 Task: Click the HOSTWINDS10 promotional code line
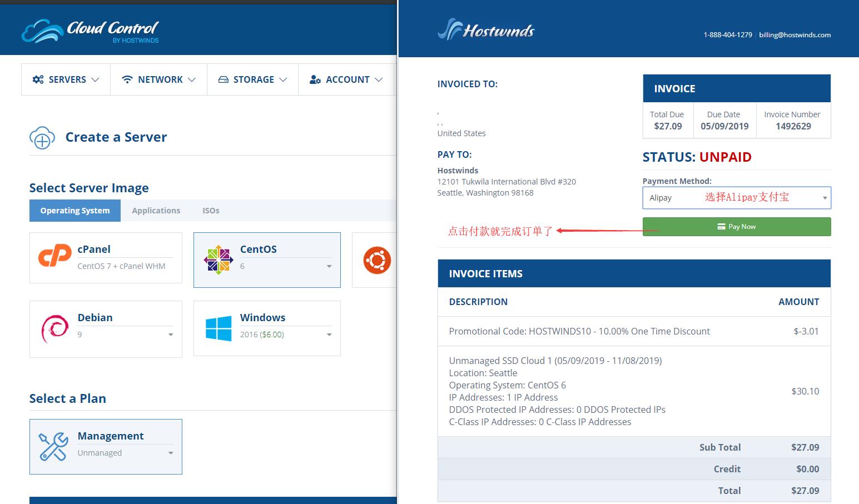click(x=579, y=331)
